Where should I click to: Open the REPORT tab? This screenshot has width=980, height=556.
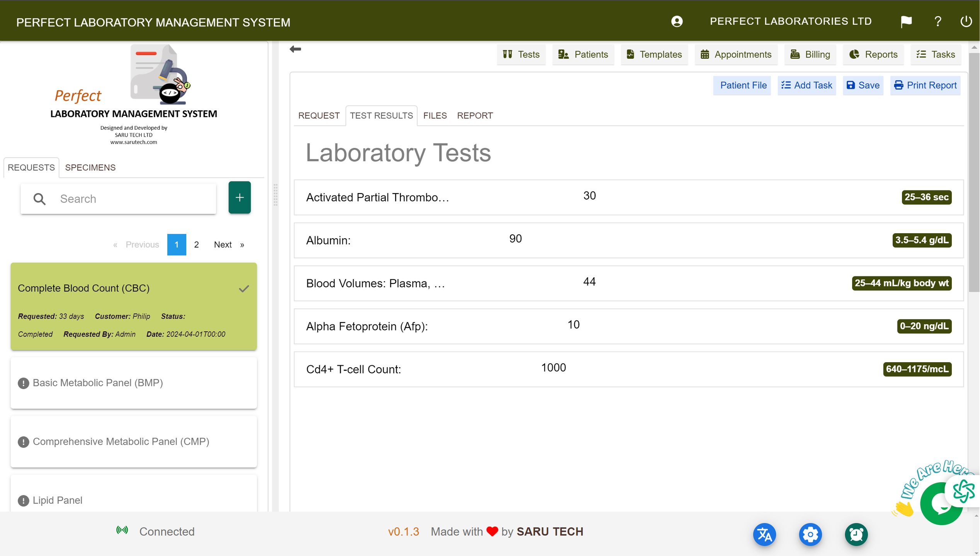click(475, 115)
